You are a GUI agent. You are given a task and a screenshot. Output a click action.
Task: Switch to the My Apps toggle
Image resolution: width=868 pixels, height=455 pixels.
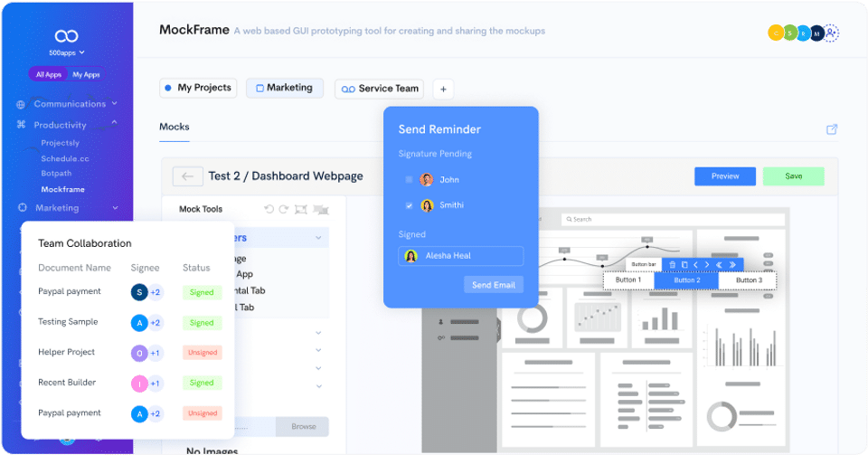[x=87, y=74]
